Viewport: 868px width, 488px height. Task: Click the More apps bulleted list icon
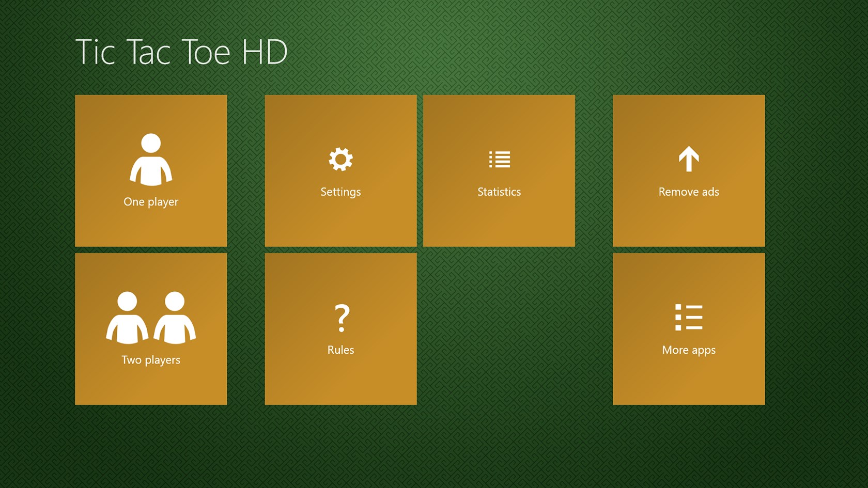click(x=689, y=317)
